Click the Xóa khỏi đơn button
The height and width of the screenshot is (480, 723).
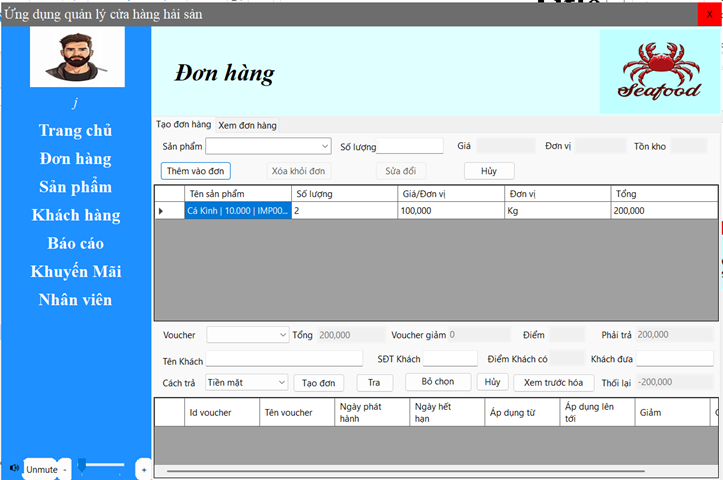coord(298,171)
